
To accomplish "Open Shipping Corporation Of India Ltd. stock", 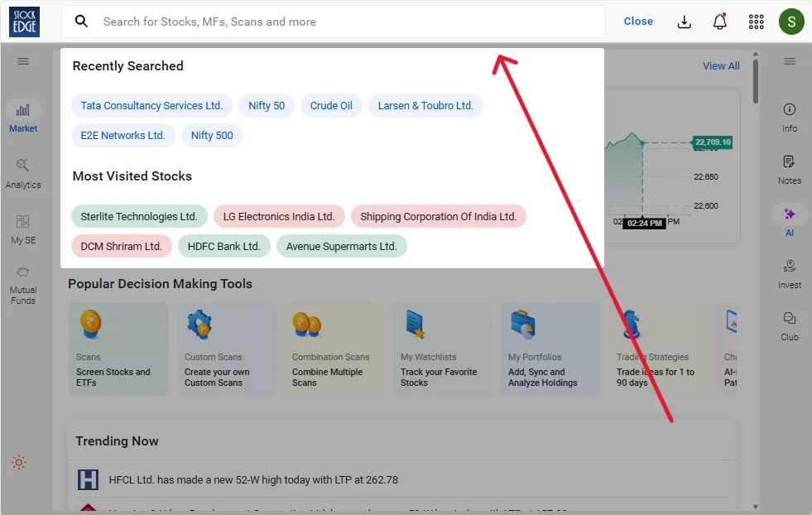I will [x=439, y=217].
